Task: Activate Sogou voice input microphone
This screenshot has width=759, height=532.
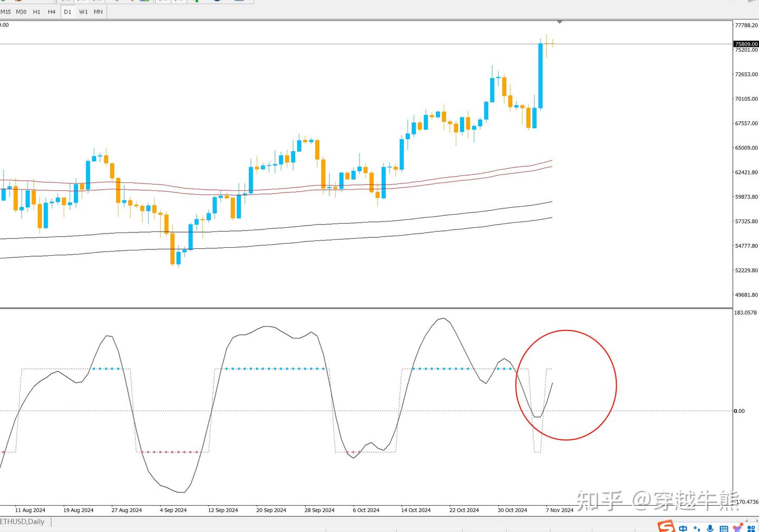Action: pos(711,528)
